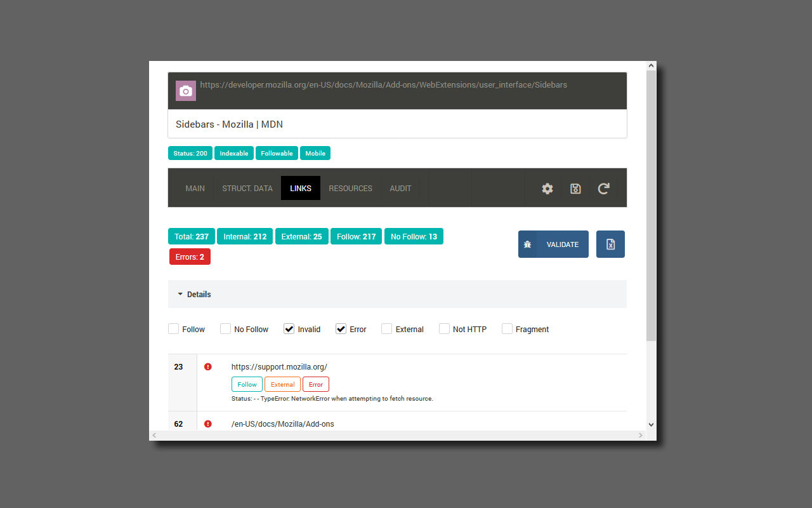Viewport: 812px width, 508px height.
Task: Open the AUDIT tab
Action: click(400, 189)
